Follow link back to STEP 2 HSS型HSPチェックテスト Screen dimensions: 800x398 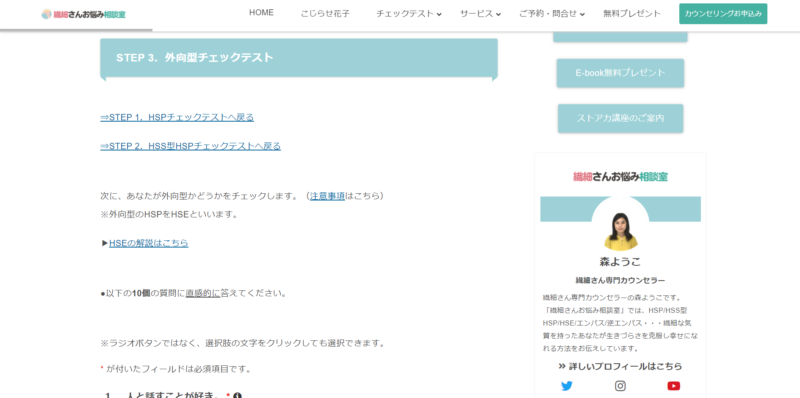tap(190, 146)
